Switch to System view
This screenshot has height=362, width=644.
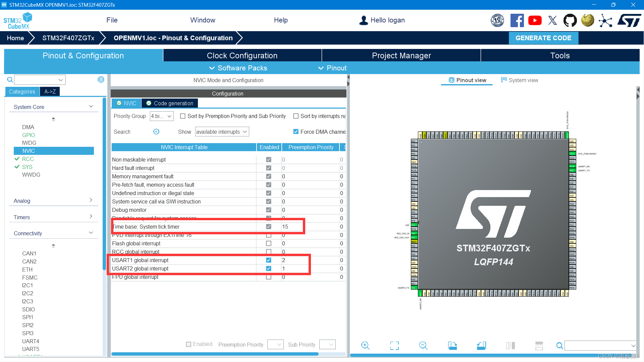[520, 80]
